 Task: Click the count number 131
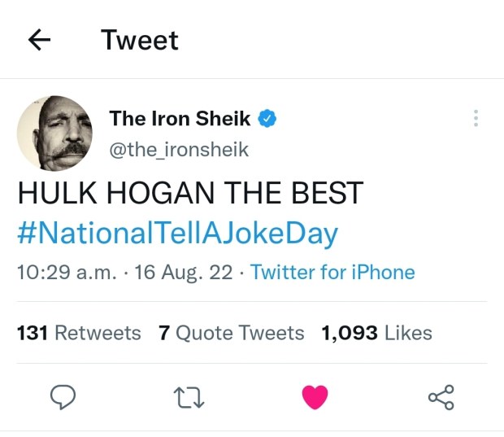(33, 333)
